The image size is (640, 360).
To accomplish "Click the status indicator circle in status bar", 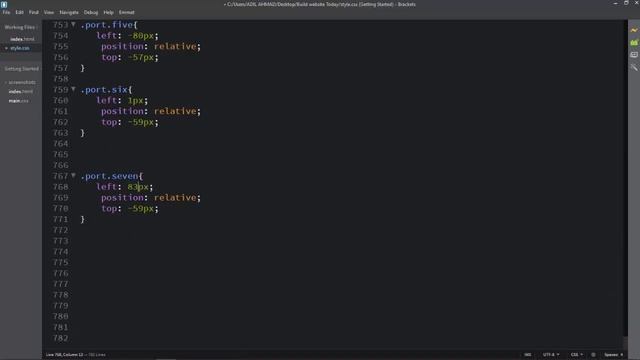I will coord(593,355).
